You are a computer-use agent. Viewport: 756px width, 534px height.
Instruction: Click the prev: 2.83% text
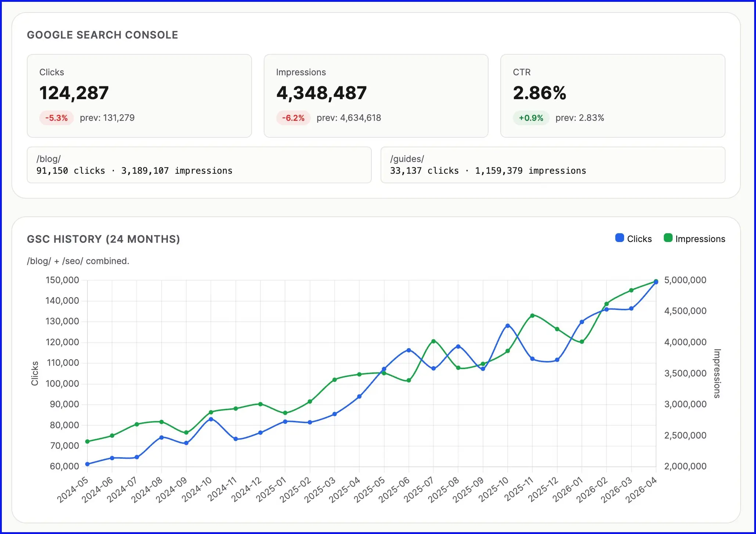[580, 118]
